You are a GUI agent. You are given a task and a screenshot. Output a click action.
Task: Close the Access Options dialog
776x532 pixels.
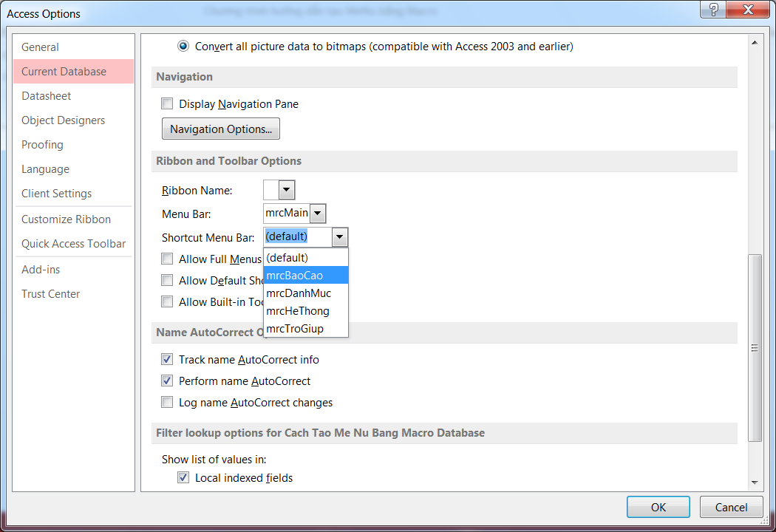coord(748,10)
